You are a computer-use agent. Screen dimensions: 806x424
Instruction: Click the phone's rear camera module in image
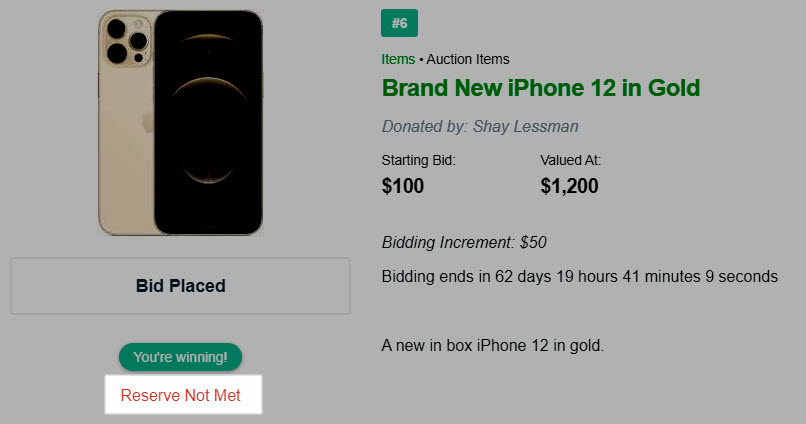click(x=127, y=41)
